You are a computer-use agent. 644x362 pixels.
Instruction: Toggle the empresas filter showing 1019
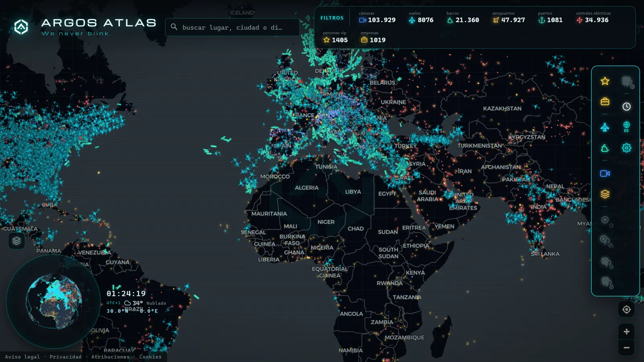[x=373, y=37]
